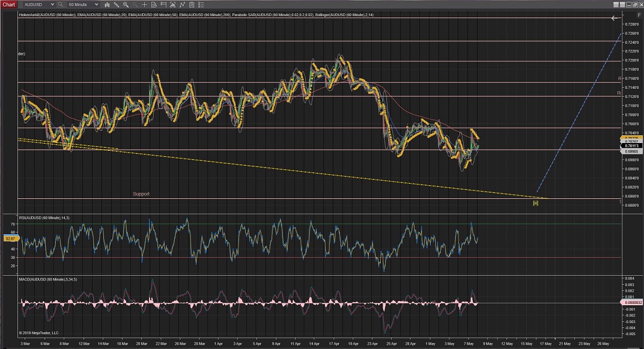
Task: Select the drawing tools pencil icon
Action: point(116,4)
